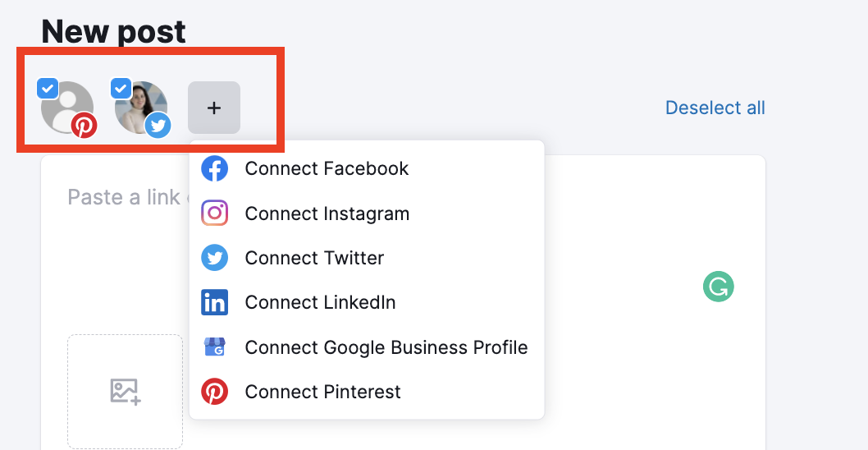The width and height of the screenshot is (868, 450).
Task: Click the Pinterest logo icon in menu
Action: click(x=214, y=392)
